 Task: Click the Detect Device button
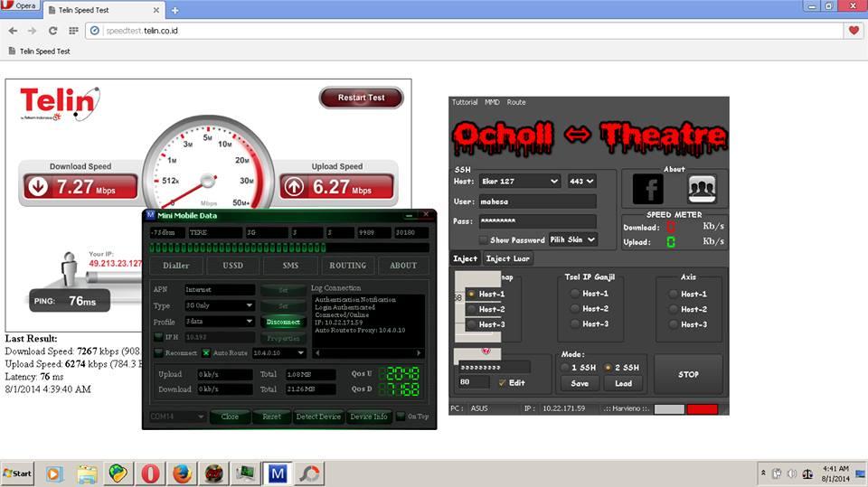click(x=318, y=417)
